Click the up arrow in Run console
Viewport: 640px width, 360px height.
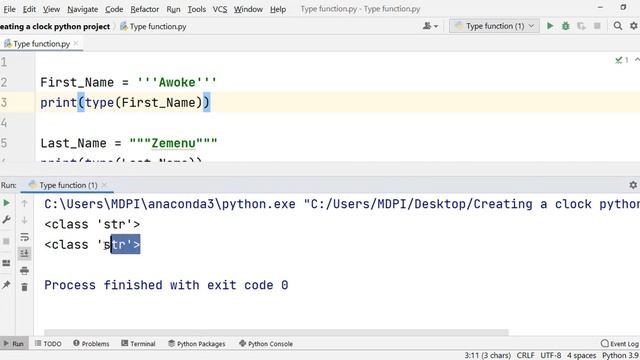click(24, 203)
